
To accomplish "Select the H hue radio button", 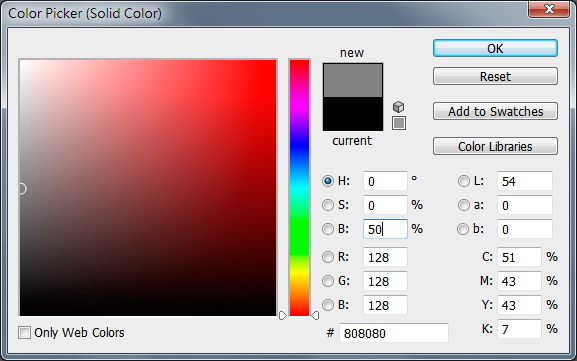I will click(328, 181).
